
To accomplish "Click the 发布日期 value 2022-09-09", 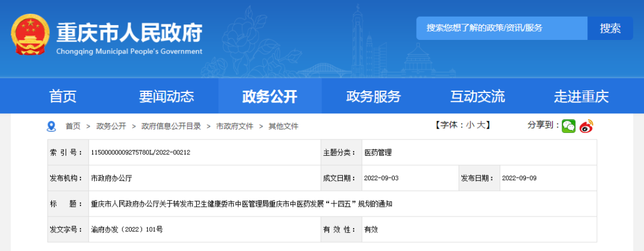I will coord(519,178).
